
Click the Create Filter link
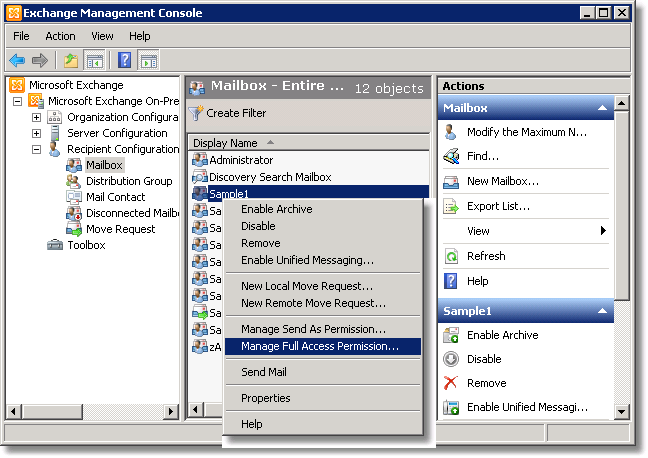tap(236, 113)
